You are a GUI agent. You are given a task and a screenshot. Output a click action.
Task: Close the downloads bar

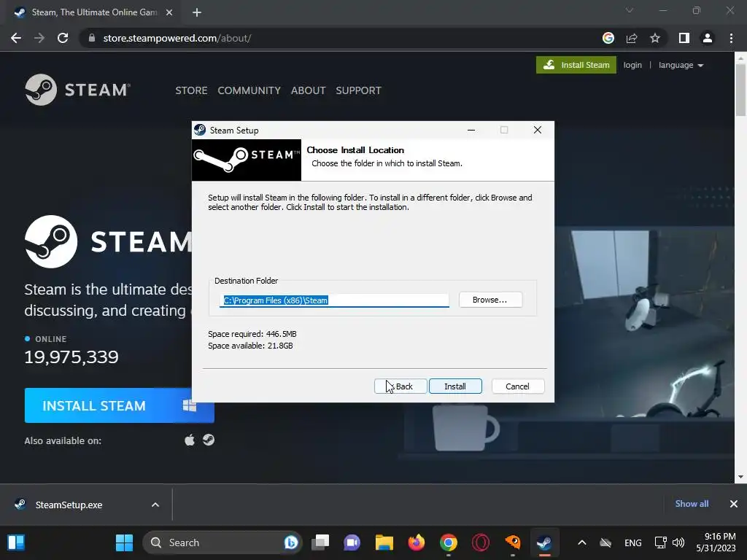tap(734, 504)
